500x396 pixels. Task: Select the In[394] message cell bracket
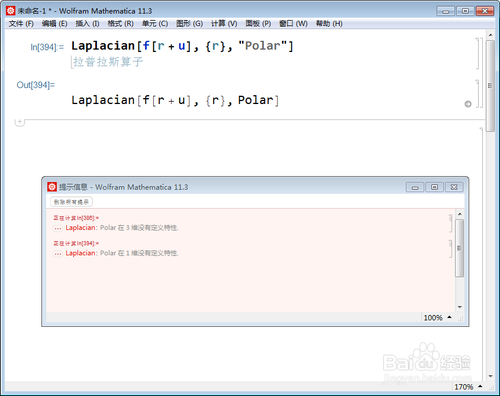click(450, 249)
